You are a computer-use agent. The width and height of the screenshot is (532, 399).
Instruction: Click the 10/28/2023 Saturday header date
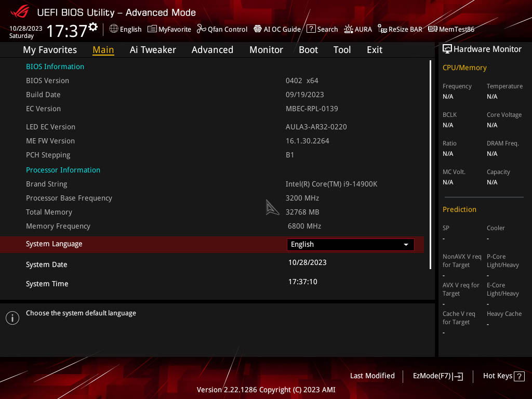(x=26, y=32)
